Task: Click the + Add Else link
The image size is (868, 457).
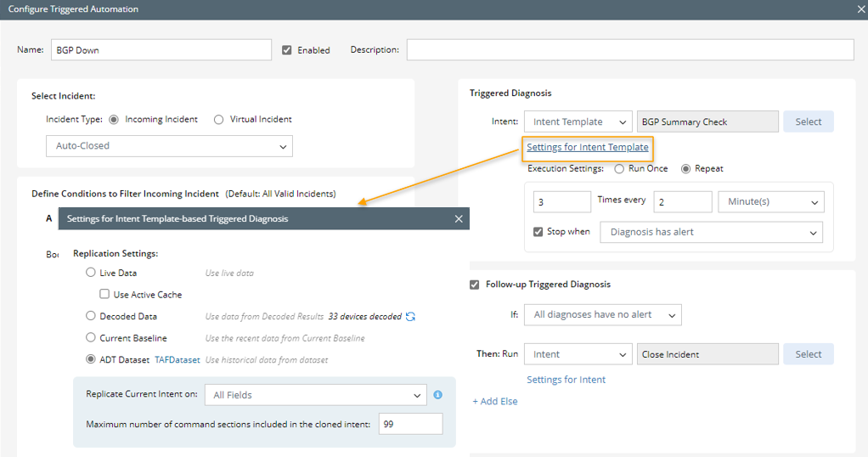Action: [x=495, y=401]
